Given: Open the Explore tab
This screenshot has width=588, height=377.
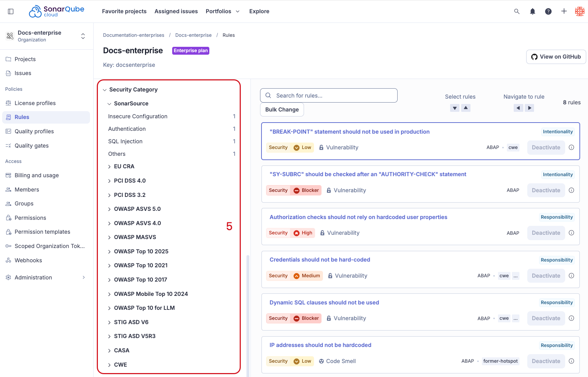Looking at the screenshot, I should pos(259,11).
